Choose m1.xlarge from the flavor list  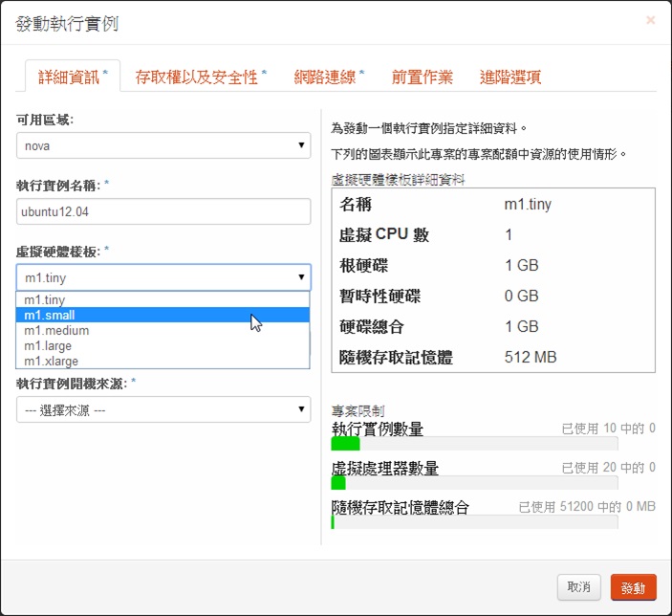point(51,361)
